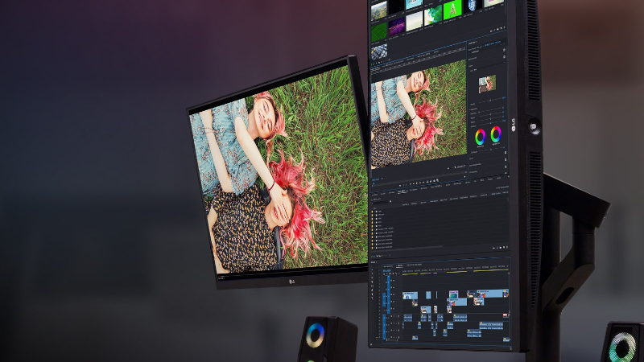Click the small preview thumbnail in effects panel
The width and height of the screenshot is (644, 362).
click(487, 83)
